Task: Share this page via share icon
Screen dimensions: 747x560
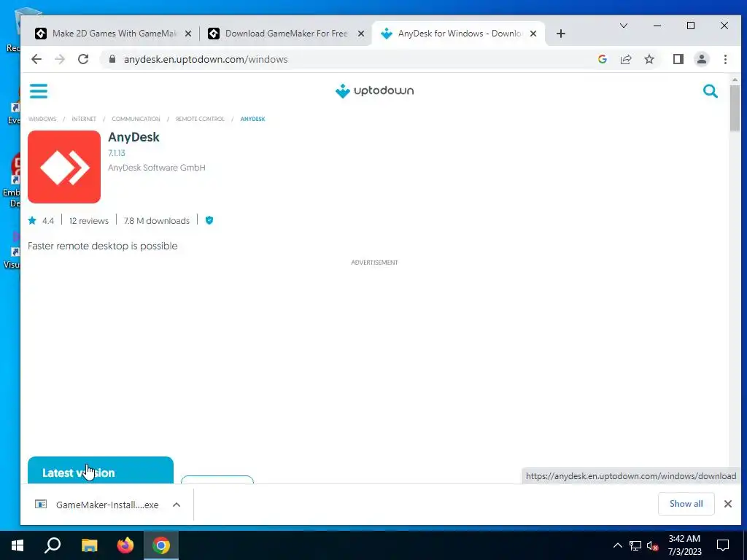Action: pyautogui.click(x=625, y=59)
